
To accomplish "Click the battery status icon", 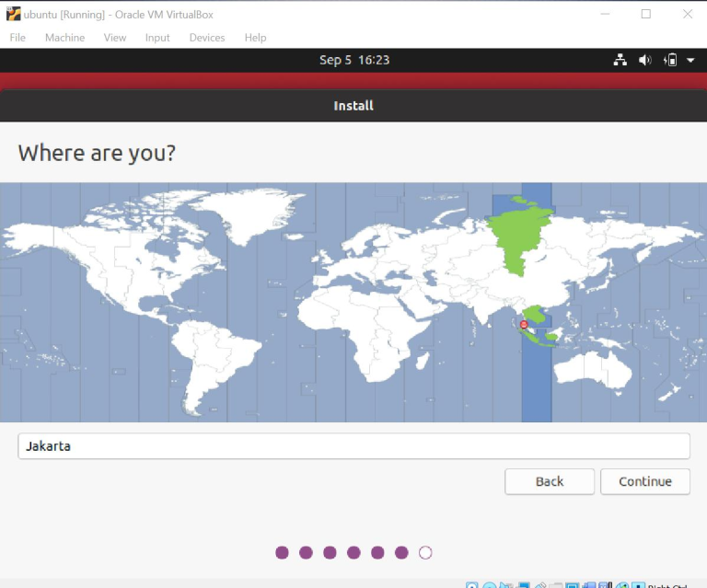I will tap(671, 60).
